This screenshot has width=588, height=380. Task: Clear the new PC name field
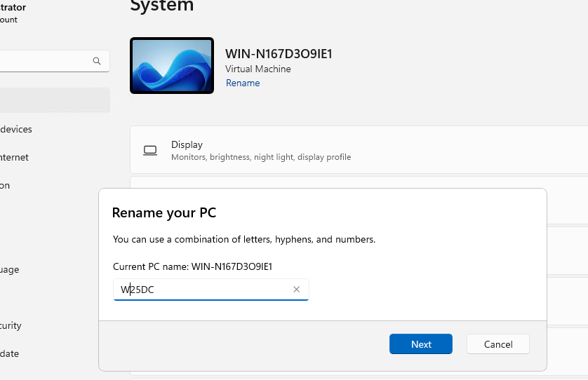[296, 290]
